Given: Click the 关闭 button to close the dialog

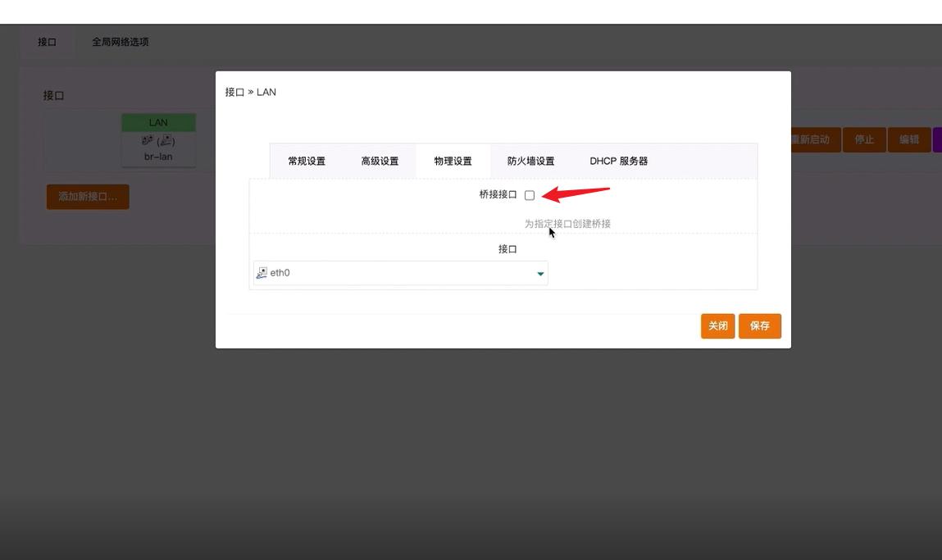Looking at the screenshot, I should 717,326.
